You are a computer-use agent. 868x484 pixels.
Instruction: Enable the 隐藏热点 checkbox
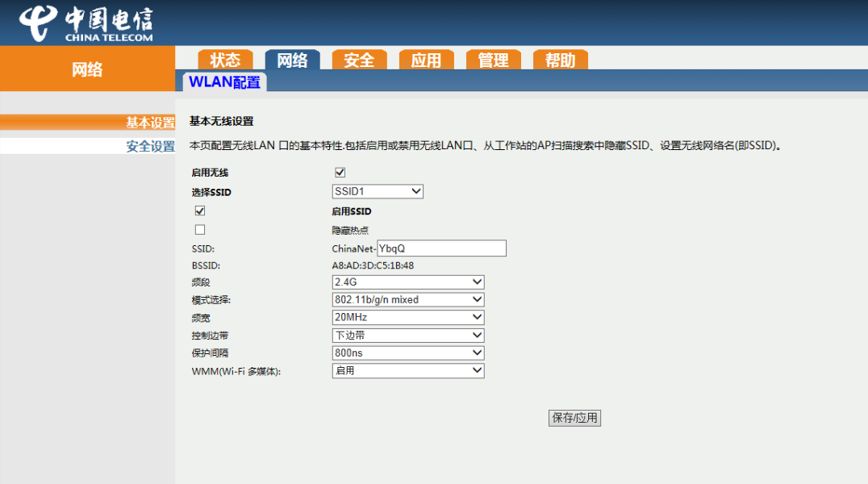tap(200, 229)
